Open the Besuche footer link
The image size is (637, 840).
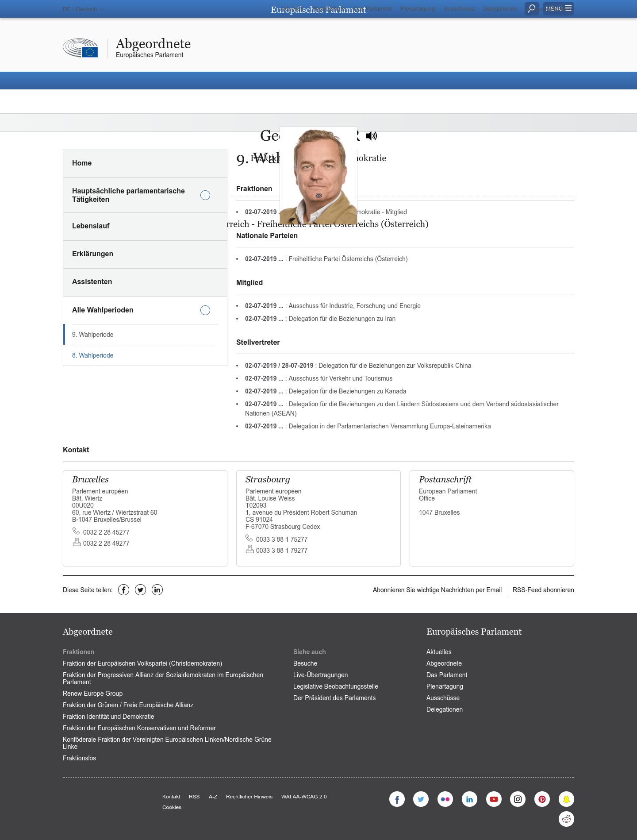click(x=305, y=663)
